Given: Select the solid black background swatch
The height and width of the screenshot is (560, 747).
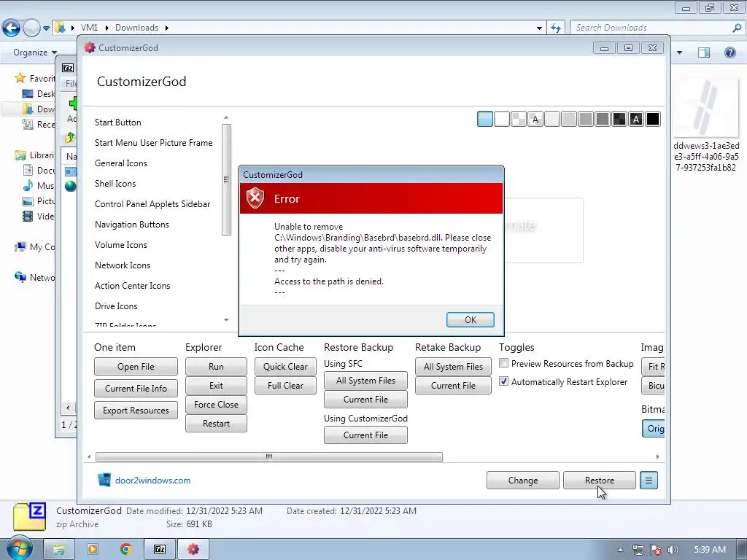Looking at the screenshot, I should (653, 119).
